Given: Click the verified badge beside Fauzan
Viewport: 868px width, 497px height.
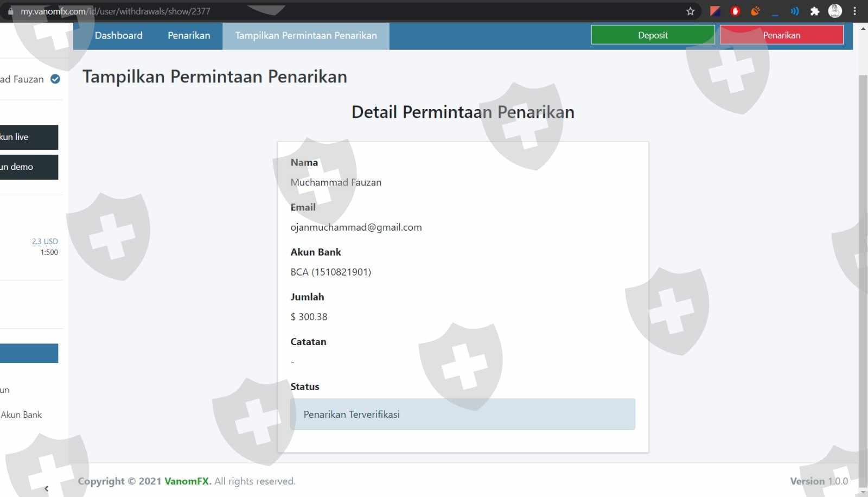Looking at the screenshot, I should point(55,79).
